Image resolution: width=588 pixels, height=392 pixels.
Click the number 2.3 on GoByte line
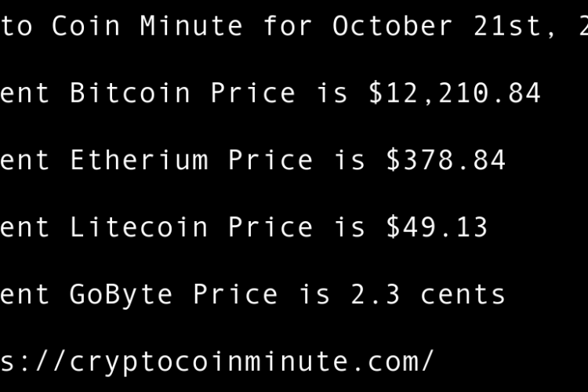(376, 295)
